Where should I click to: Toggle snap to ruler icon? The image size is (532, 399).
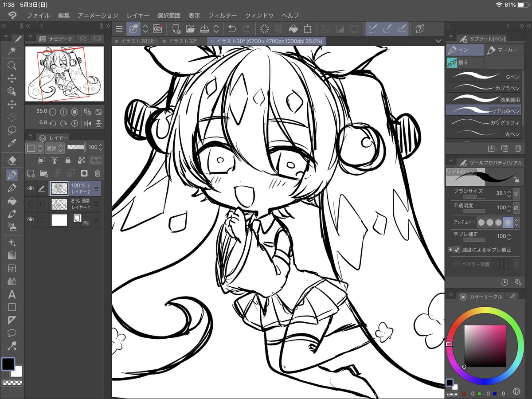[372, 29]
